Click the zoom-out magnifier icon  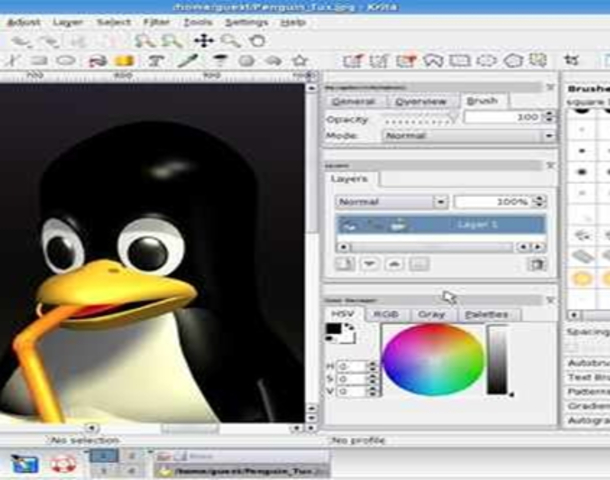click(172, 40)
